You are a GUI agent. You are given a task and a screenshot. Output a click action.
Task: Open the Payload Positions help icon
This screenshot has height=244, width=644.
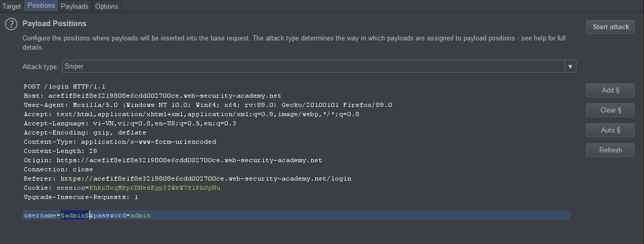click(x=11, y=24)
